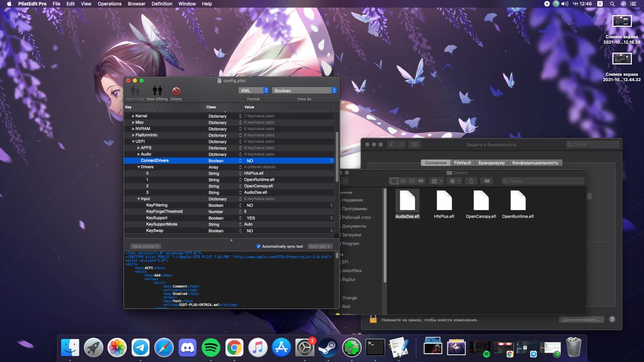Open the KeyFiltering NO value popup
The image size is (644, 362).
click(289, 205)
